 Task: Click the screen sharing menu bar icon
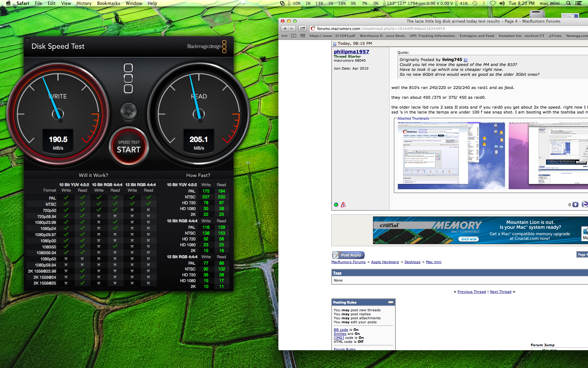(x=282, y=3)
